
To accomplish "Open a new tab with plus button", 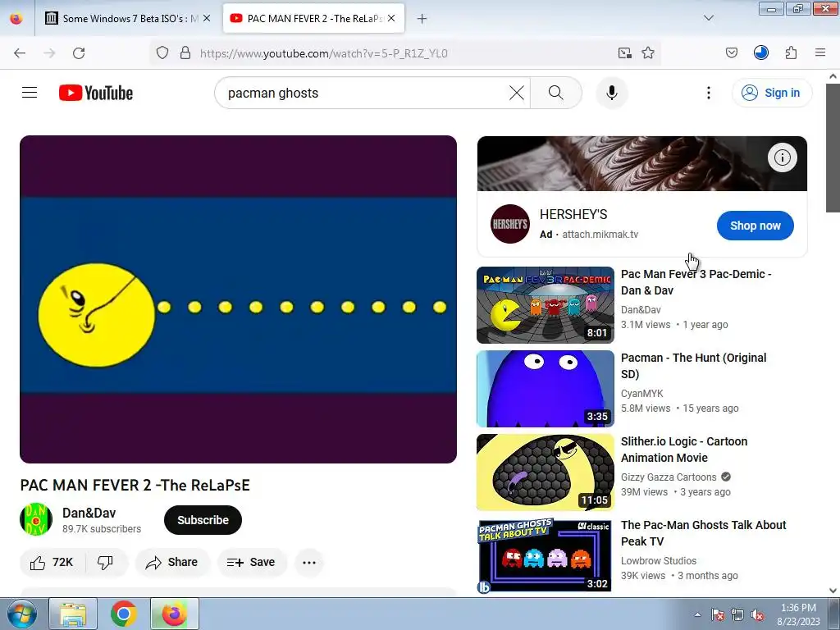I will (x=422, y=19).
